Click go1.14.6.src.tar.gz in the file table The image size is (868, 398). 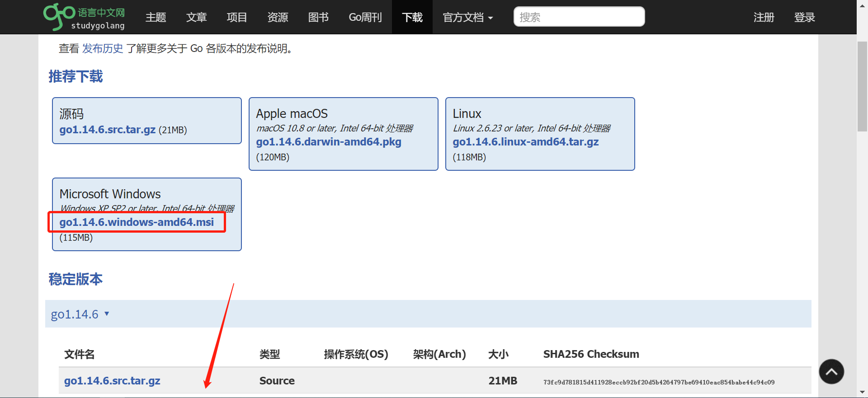point(112,381)
